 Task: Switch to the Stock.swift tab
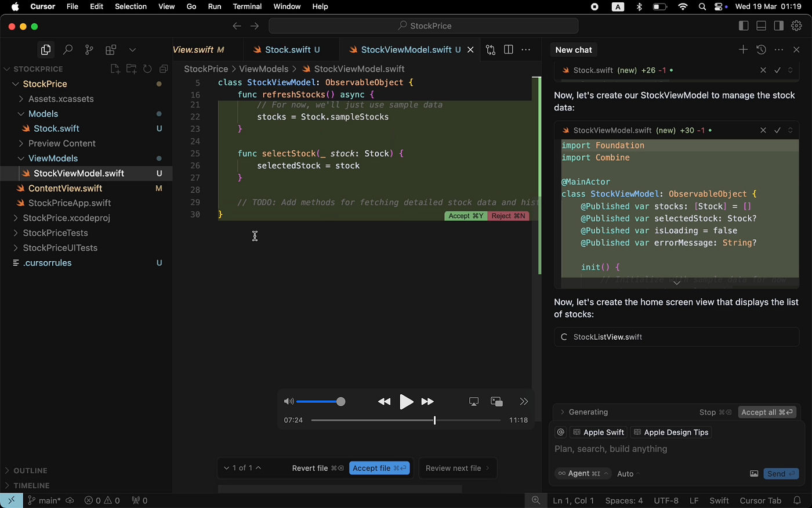coord(288,50)
